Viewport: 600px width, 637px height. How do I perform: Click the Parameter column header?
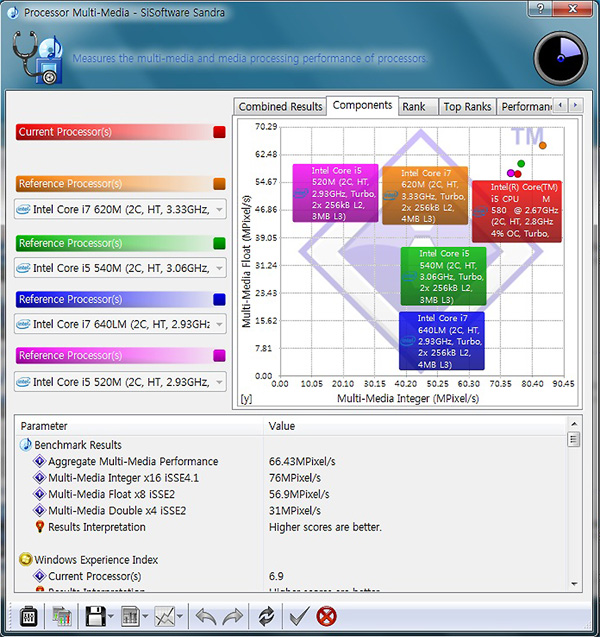click(x=139, y=426)
